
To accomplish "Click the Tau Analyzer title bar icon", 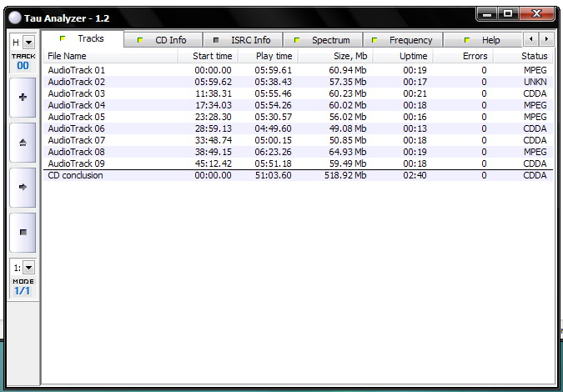I will 15,18.
